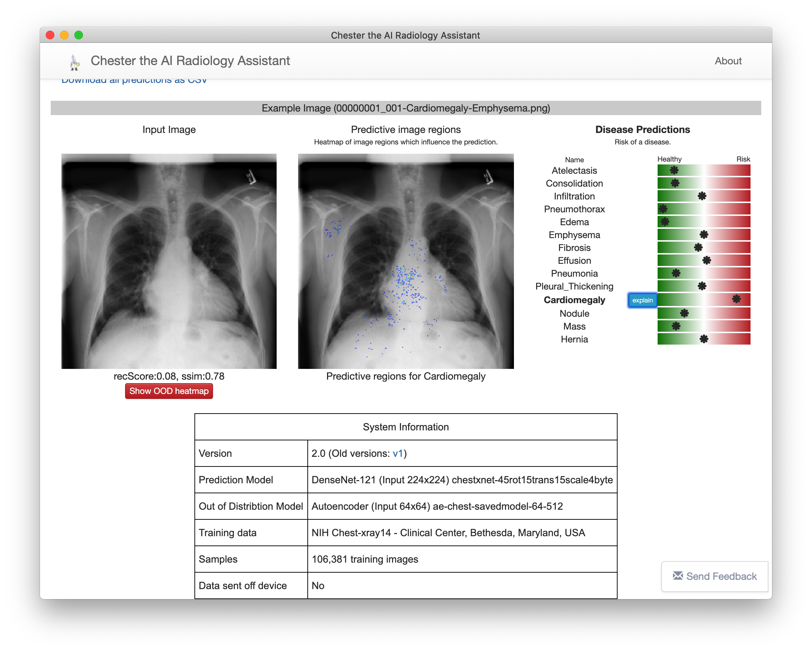Screen dimensions: 812x652
Task: Click the Chester mascot logo icon
Action: click(75, 62)
